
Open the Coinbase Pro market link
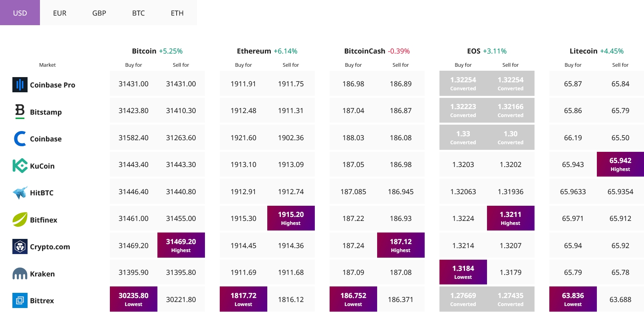coord(52,85)
